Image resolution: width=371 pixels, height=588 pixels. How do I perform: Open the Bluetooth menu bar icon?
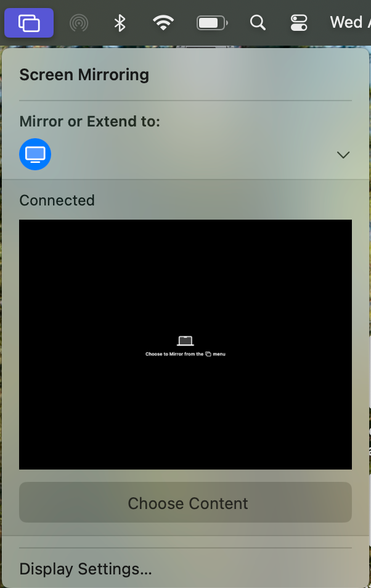(120, 23)
